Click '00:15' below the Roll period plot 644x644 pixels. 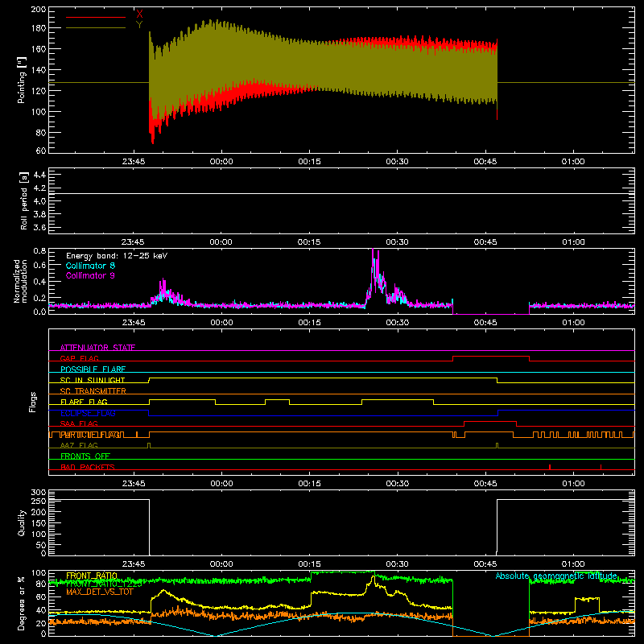(x=309, y=242)
